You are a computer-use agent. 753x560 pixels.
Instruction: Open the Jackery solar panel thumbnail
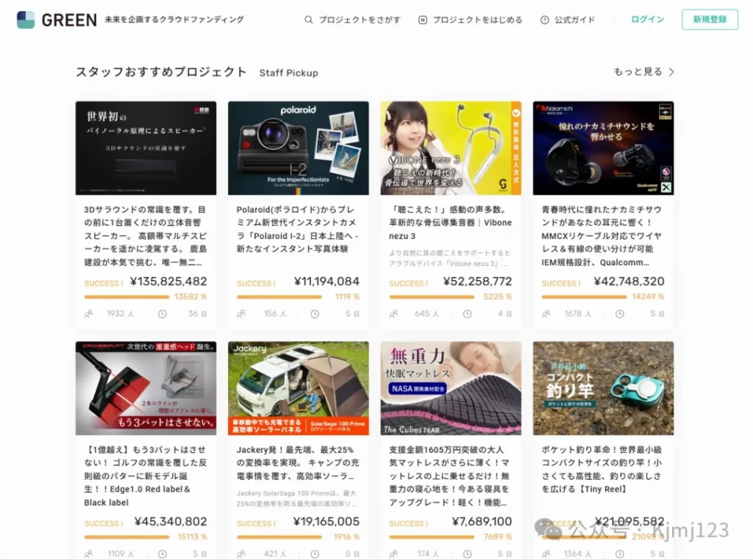(x=299, y=388)
